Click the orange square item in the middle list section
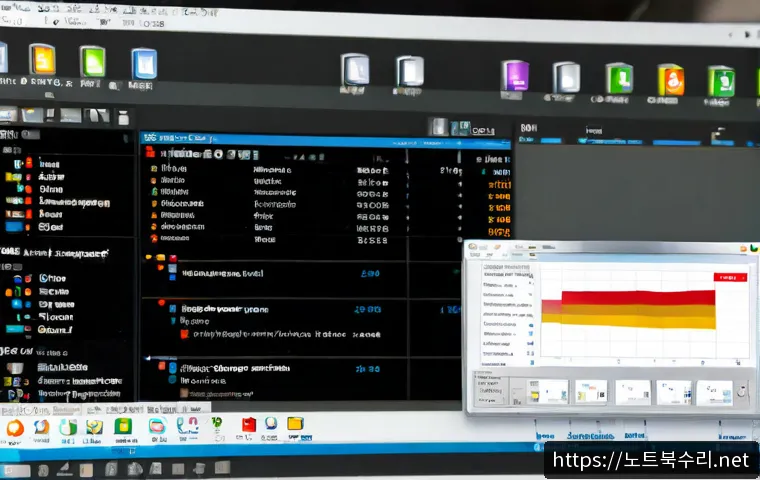The height and width of the screenshot is (480, 760). coord(184,334)
